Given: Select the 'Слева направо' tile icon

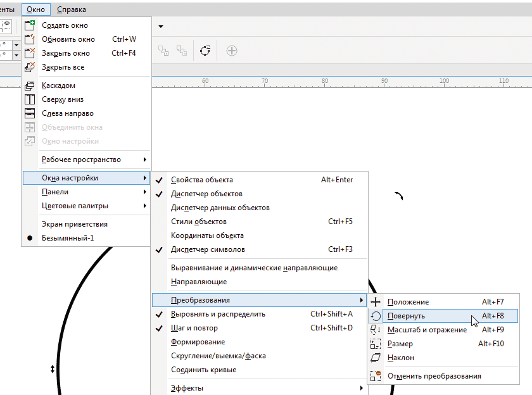Looking at the screenshot, I should (x=30, y=113).
